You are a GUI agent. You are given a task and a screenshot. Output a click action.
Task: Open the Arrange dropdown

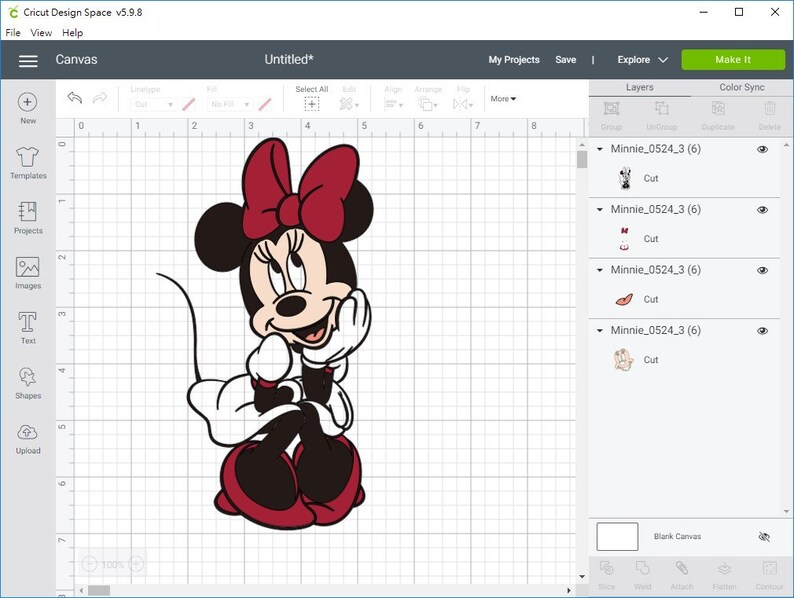(428, 105)
